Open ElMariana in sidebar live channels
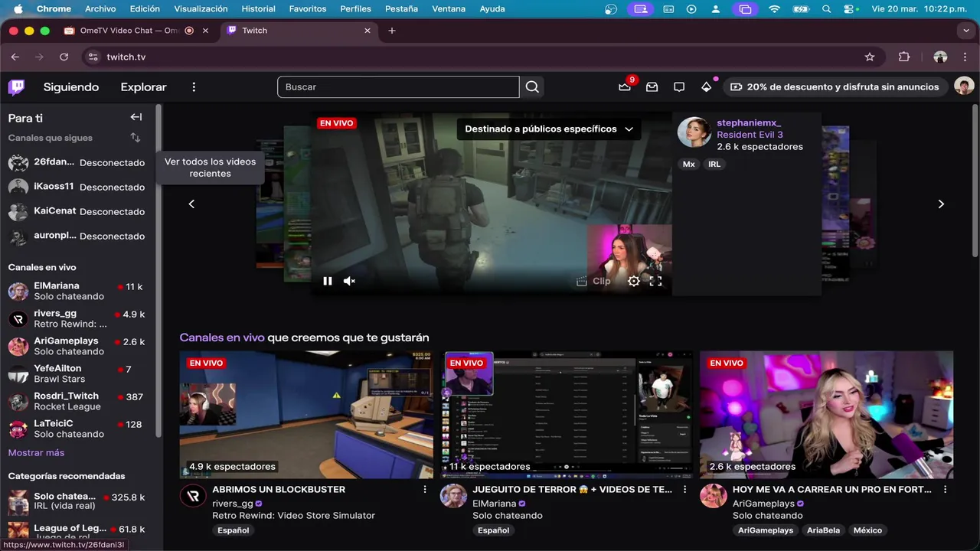The image size is (980, 551). [77, 291]
